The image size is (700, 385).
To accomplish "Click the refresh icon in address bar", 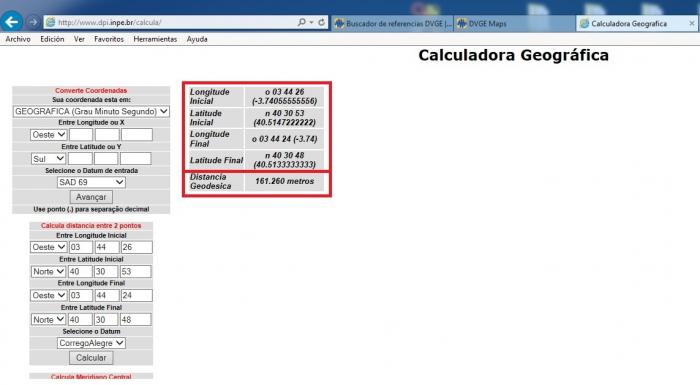I will pyautogui.click(x=321, y=22).
